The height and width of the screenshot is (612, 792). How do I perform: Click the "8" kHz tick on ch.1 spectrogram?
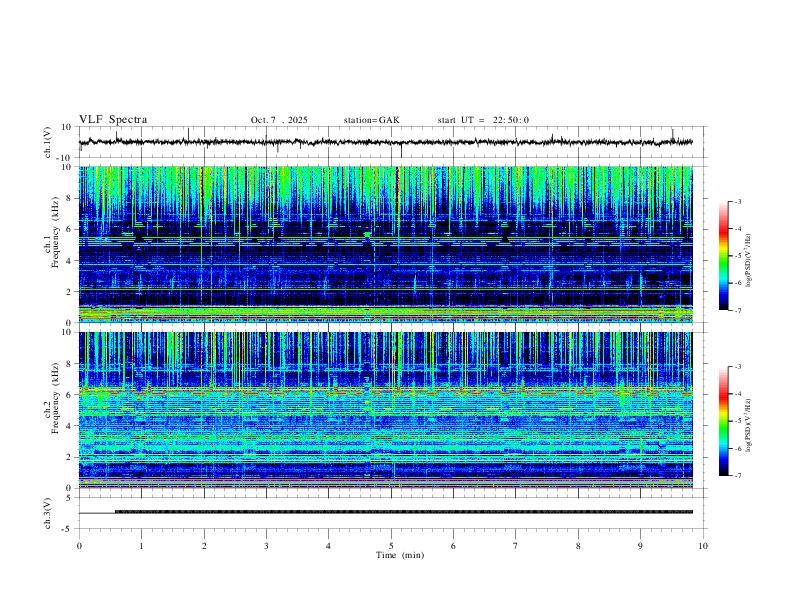pos(70,198)
